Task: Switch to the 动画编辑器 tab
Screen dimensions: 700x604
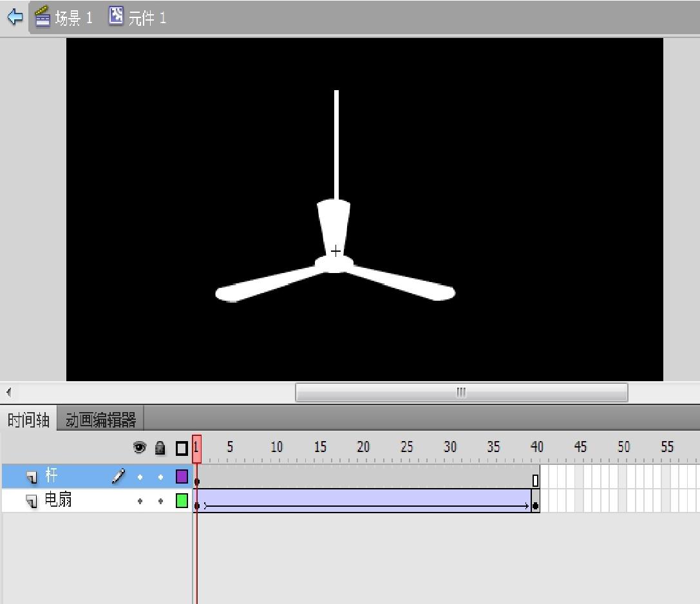Action: pyautogui.click(x=101, y=420)
